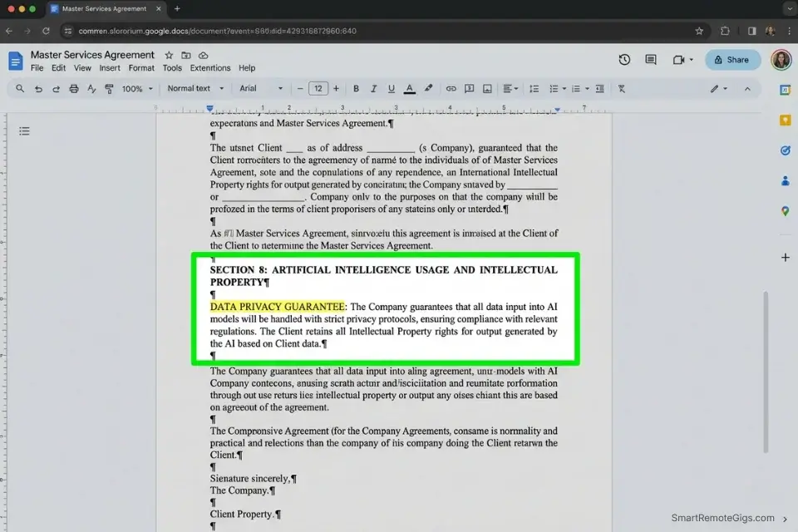This screenshot has width=798, height=532.
Task: View cloud save status
Action: tap(203, 55)
